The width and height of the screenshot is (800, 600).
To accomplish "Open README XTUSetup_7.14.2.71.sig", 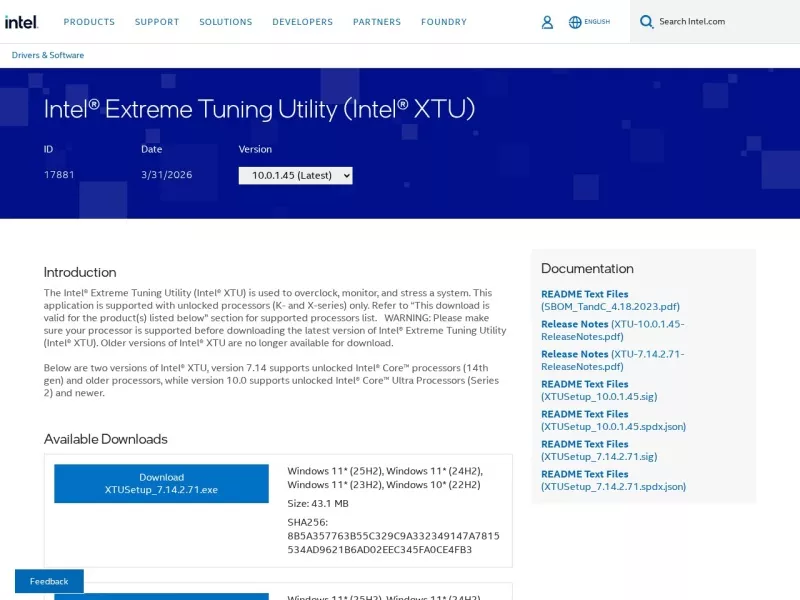I will pos(599,450).
